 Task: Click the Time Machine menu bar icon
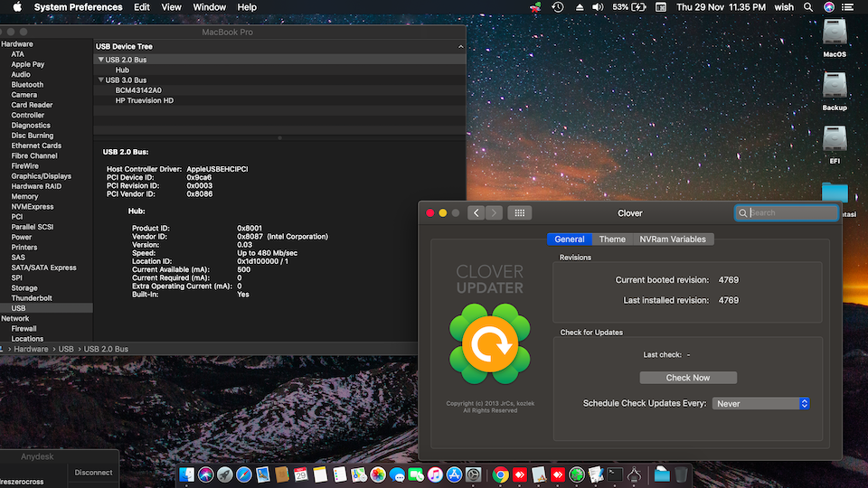[x=558, y=7]
